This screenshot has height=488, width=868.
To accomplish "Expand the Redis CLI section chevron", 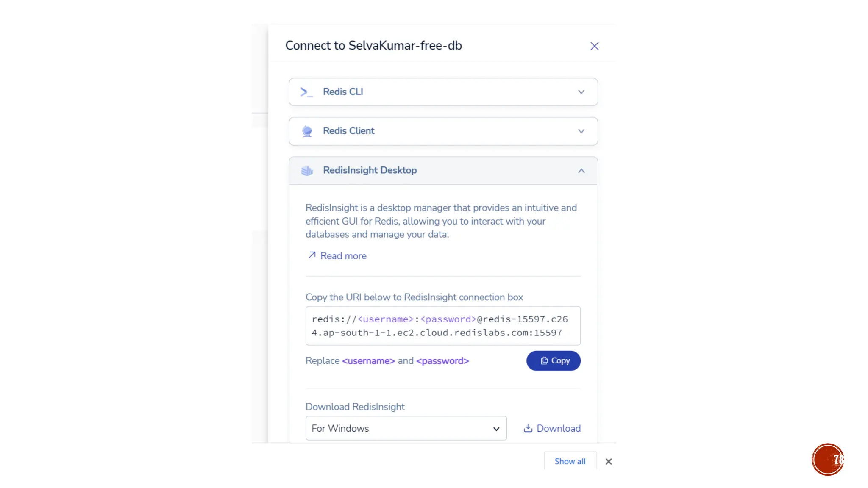I will (581, 92).
